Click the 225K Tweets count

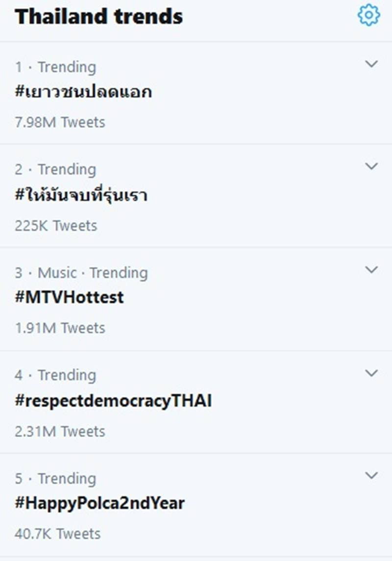[x=56, y=226]
